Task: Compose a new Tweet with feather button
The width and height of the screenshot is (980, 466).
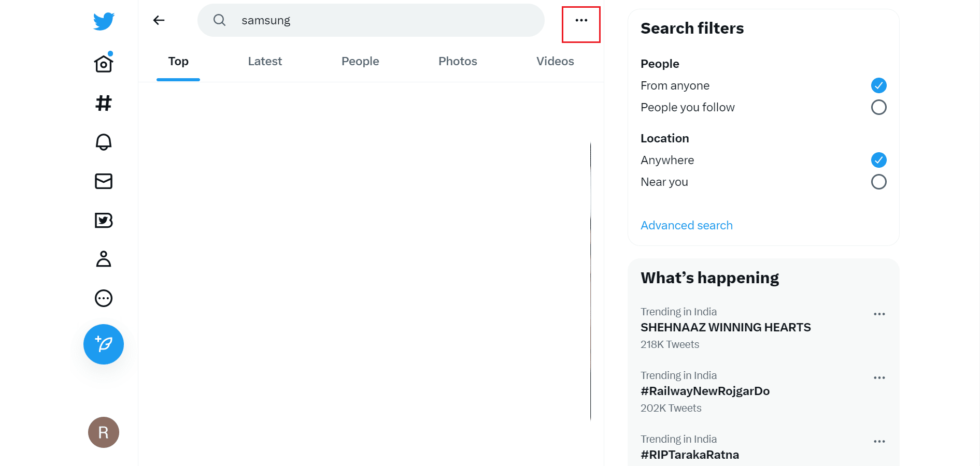Action: pyautogui.click(x=104, y=344)
